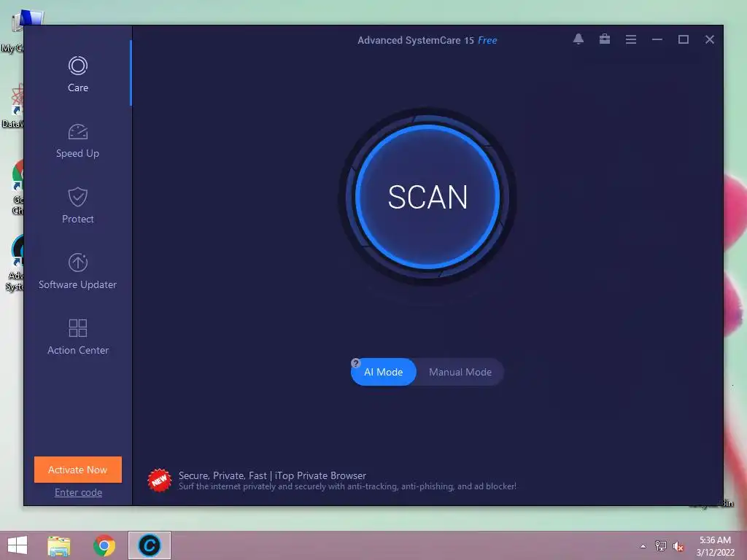Open the Action Center section

click(77, 337)
